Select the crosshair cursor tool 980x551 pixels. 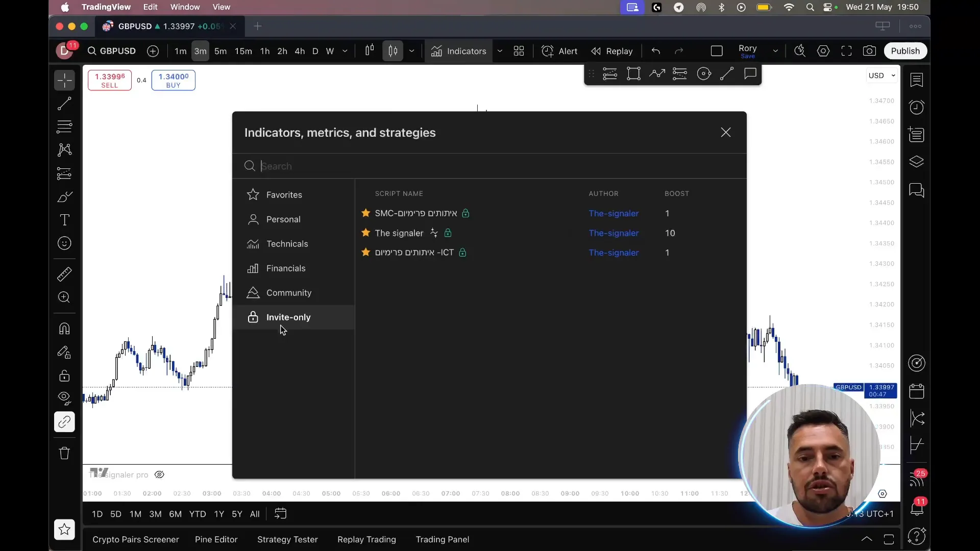64,80
